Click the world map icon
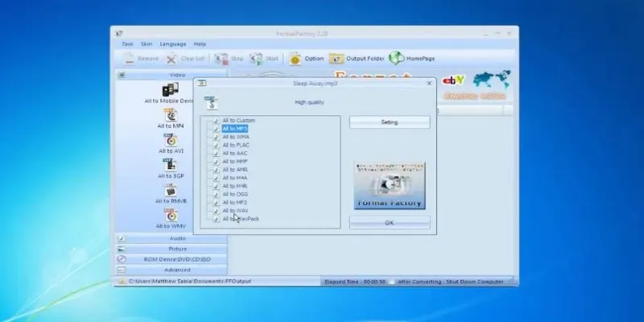 click(x=492, y=79)
